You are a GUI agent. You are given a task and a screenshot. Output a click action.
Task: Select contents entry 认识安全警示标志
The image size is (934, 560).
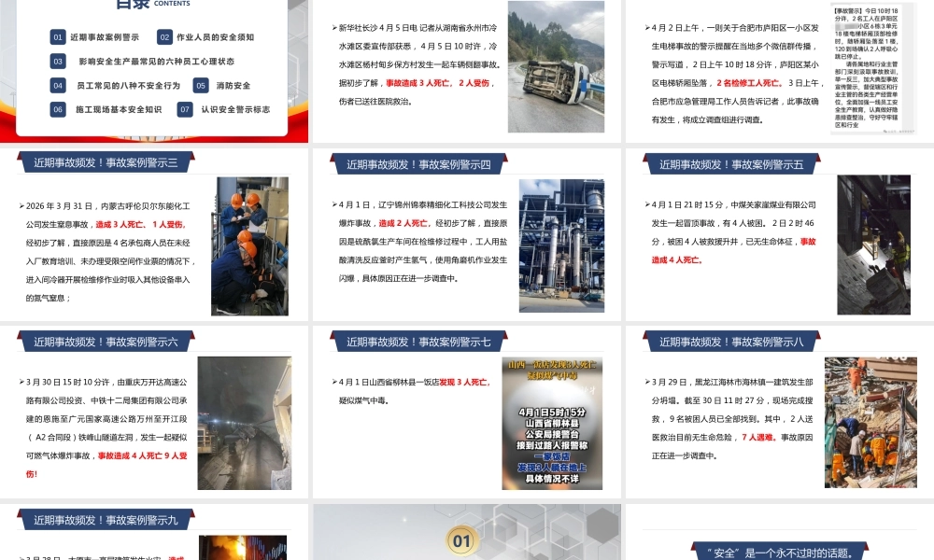(x=235, y=109)
